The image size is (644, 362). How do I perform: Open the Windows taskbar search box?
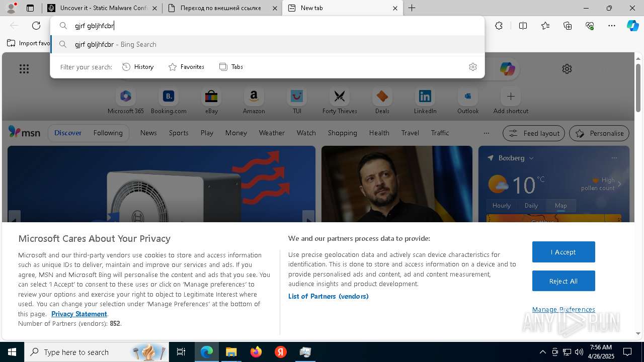[96, 352]
